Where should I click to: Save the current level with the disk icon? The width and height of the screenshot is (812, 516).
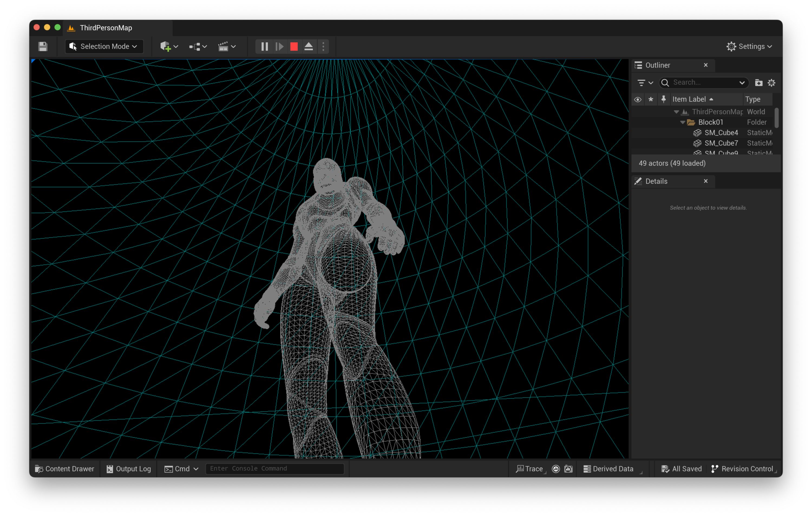pyautogui.click(x=43, y=47)
